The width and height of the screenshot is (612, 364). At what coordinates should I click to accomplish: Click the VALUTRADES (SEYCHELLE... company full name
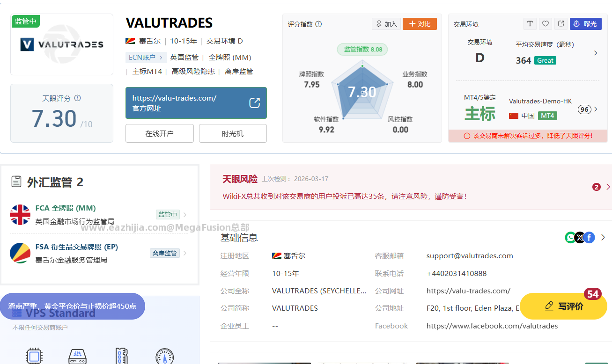[x=319, y=291]
